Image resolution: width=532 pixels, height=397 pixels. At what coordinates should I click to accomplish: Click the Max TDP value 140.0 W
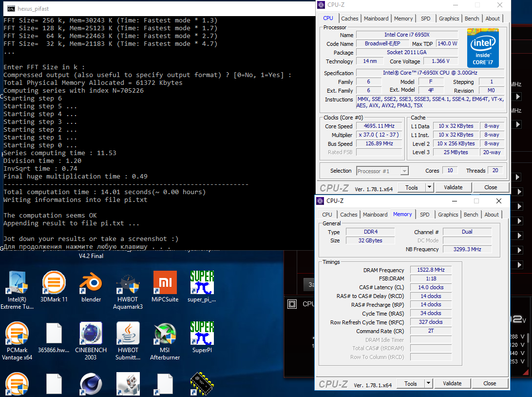pos(447,43)
